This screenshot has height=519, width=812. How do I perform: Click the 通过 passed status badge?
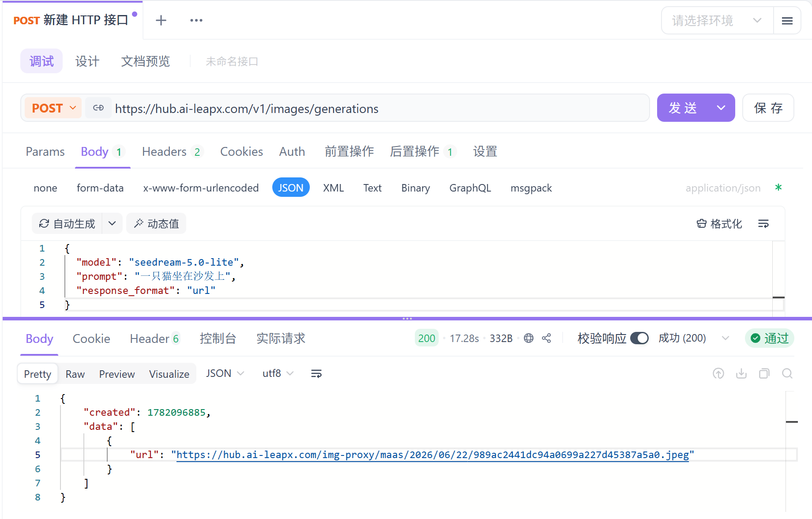(x=770, y=338)
